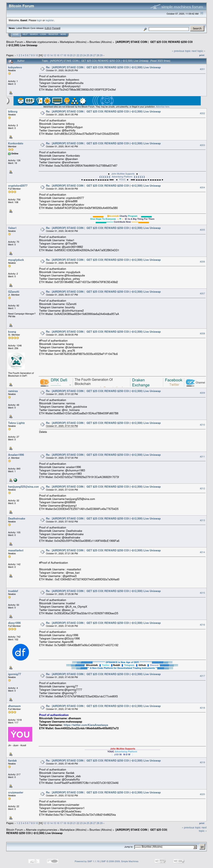View masattarbct's profile icon
The height and width of the screenshot is (868, 213).
[x=11, y=576]
